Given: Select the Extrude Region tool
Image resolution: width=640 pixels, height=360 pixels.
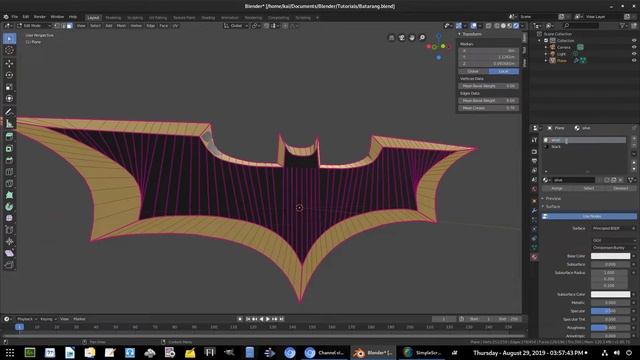Looking at the screenshot, I should [x=9, y=137].
